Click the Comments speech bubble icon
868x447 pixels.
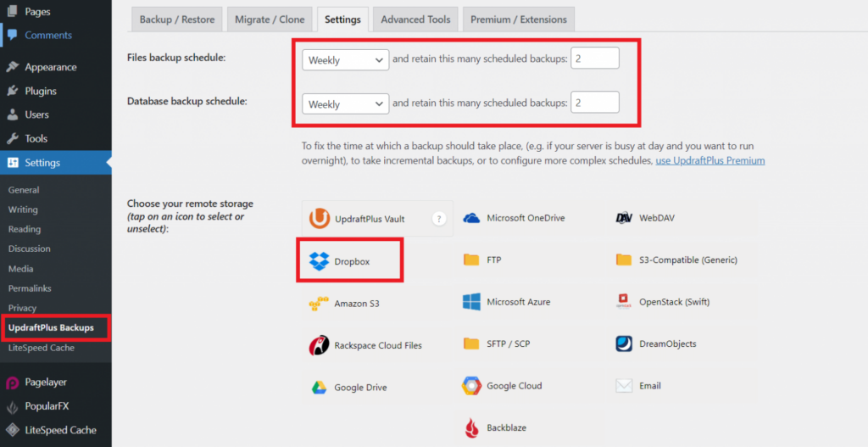tap(12, 35)
